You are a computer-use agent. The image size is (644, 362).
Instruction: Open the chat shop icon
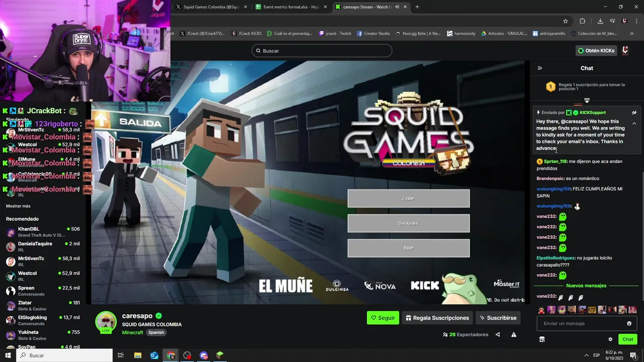tap(542, 339)
